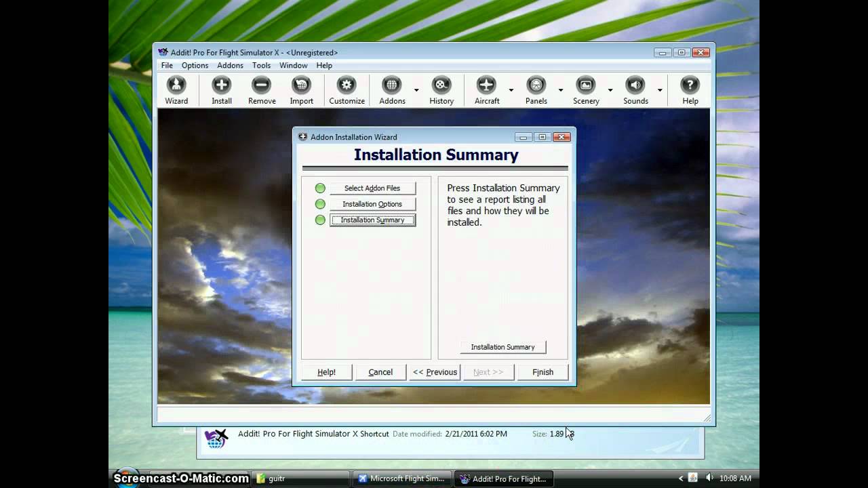View the Installation Summary report button
Screen dimensions: 868x488
[502, 347]
